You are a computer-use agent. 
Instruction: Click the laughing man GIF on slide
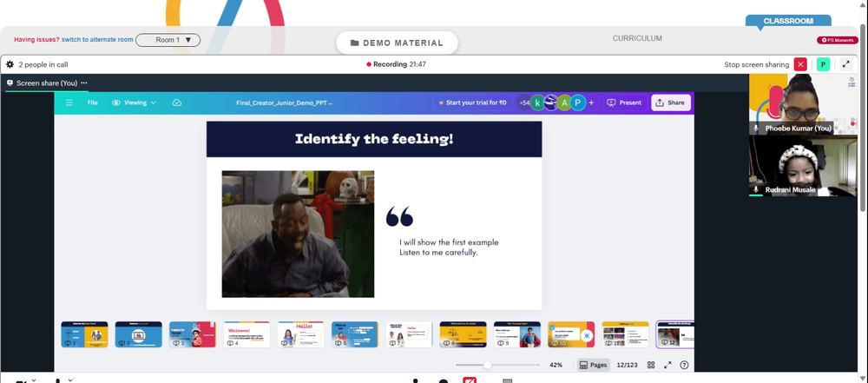[x=298, y=234]
